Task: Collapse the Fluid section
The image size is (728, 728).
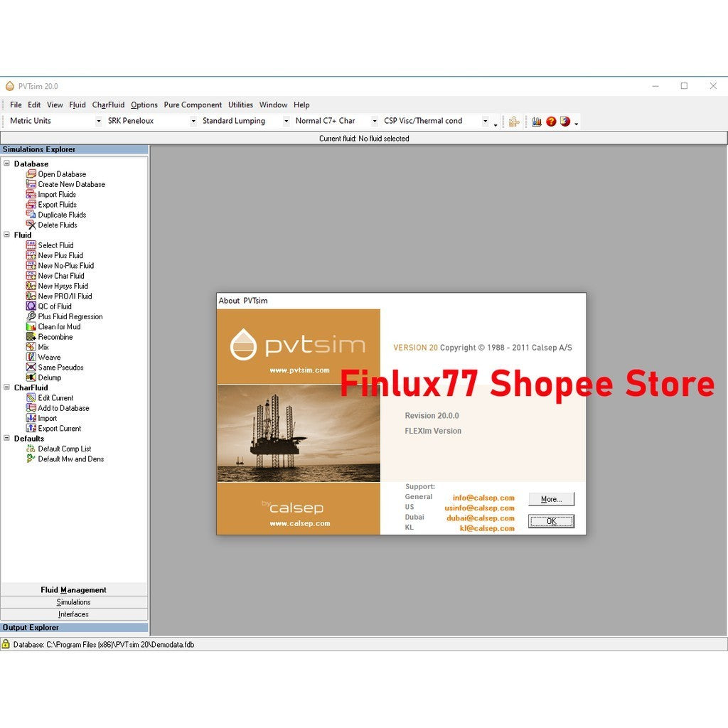Action: tap(7, 235)
